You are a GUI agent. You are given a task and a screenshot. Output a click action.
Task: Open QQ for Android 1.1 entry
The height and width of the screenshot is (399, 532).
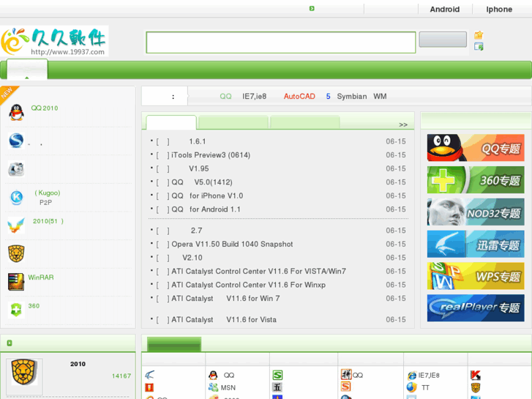click(x=206, y=209)
